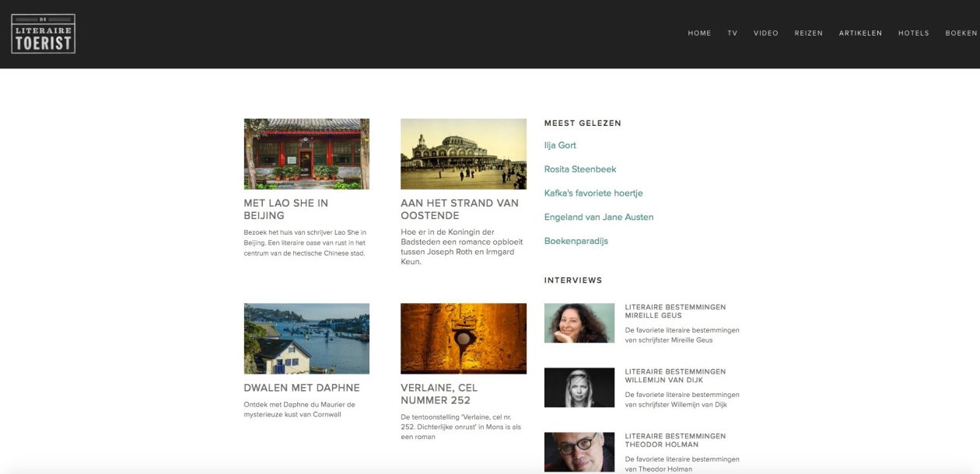Open the HOME menu item
Viewport: 980px width, 474px height.
pos(699,33)
